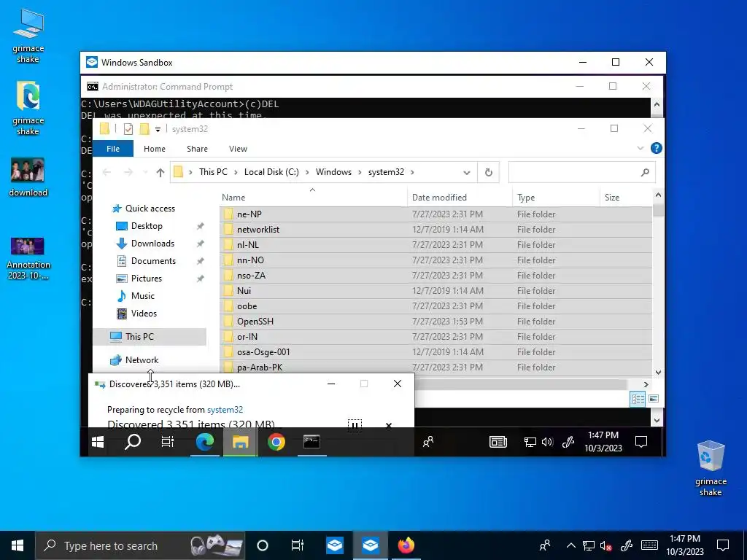Click host search box on taskbar
The image size is (747, 560).
click(x=140, y=545)
